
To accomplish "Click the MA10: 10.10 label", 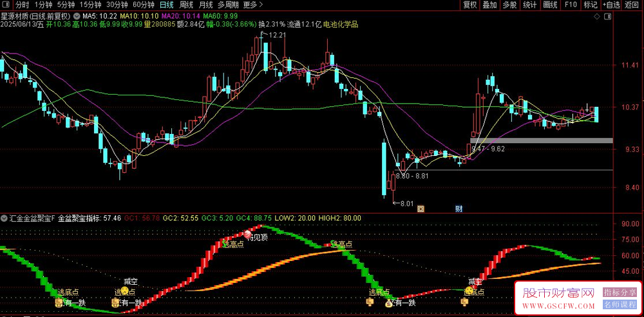I will pos(139,16).
